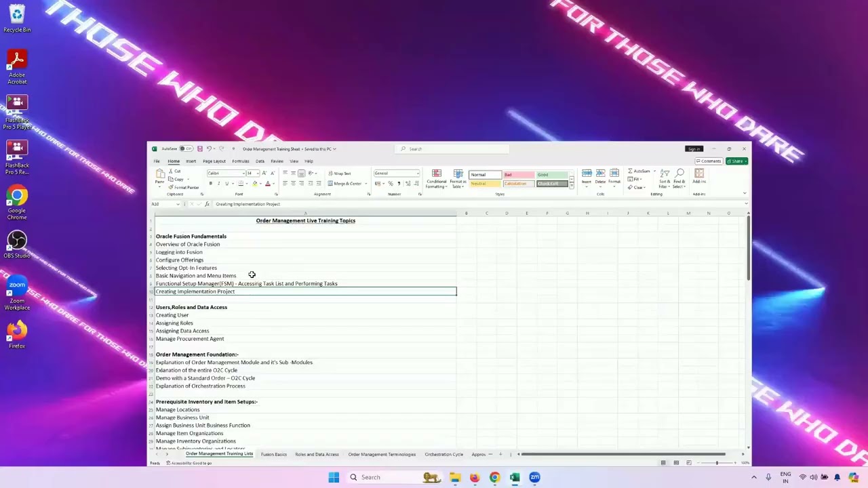Click the Excel title bar Search field
The width and height of the screenshot is (868, 488).
[x=452, y=149]
